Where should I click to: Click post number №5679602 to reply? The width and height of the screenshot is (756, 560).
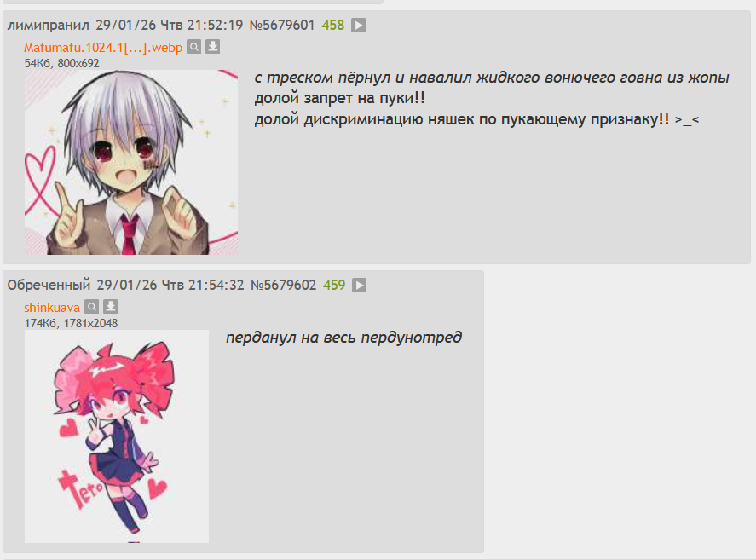(284, 285)
